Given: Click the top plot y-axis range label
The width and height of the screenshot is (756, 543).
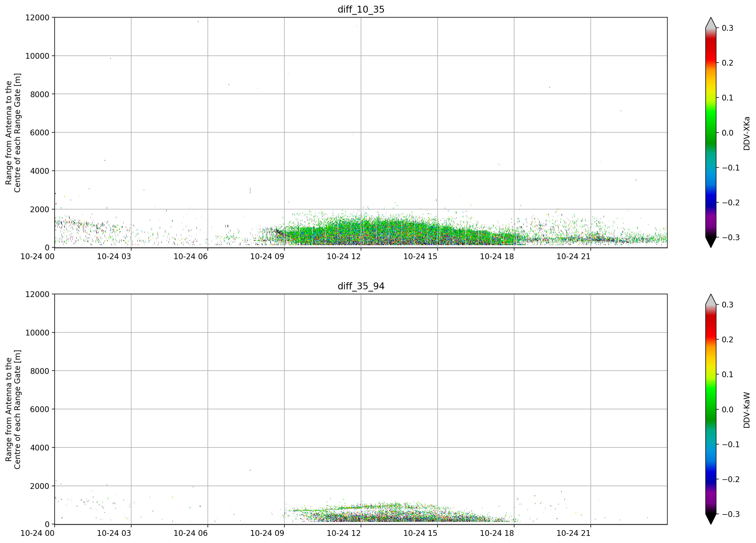Looking at the screenshot, I should pos(13,133).
